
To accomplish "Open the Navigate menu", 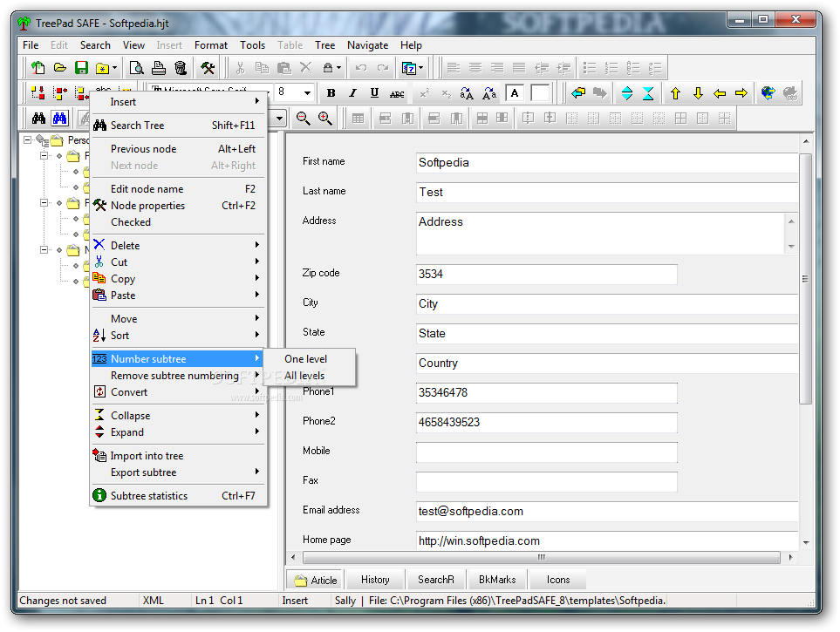I will (367, 45).
